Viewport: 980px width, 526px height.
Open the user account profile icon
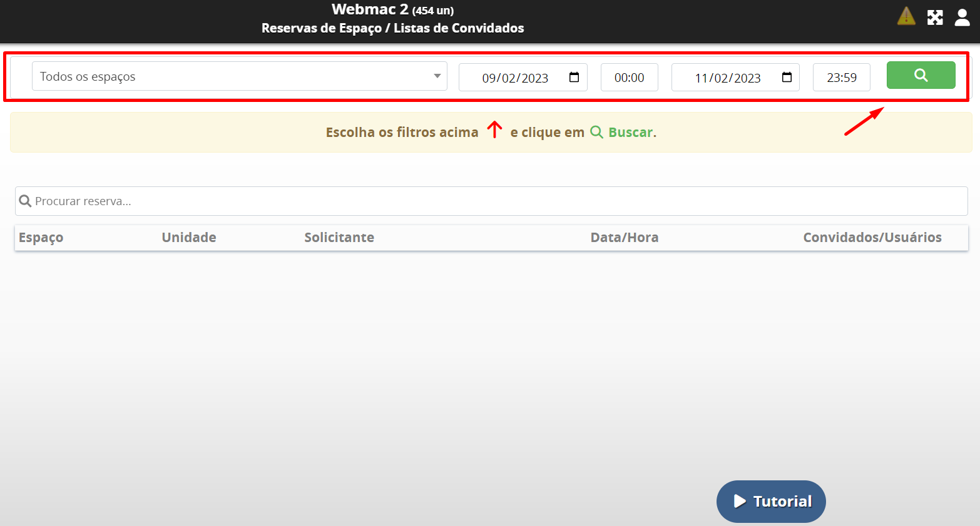tap(962, 18)
